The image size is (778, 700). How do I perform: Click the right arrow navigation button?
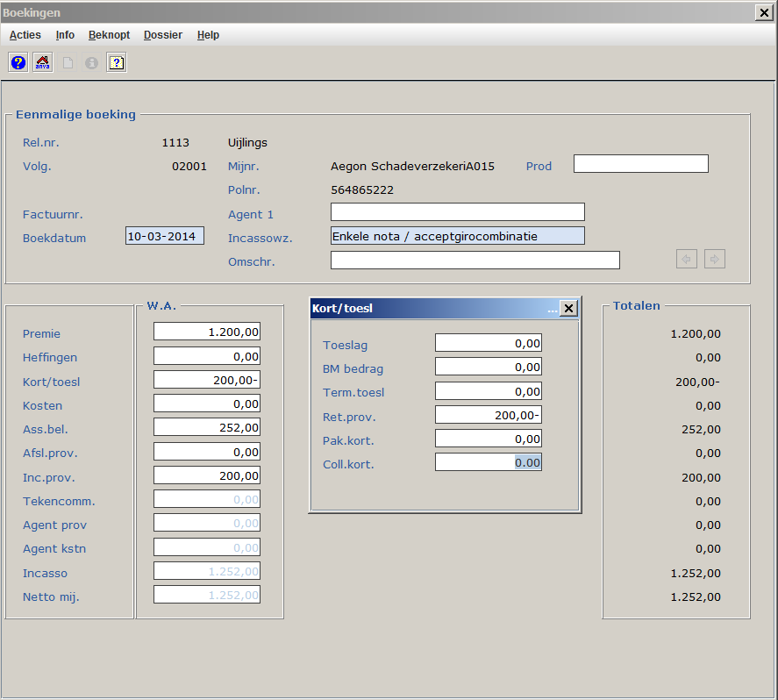[715, 259]
